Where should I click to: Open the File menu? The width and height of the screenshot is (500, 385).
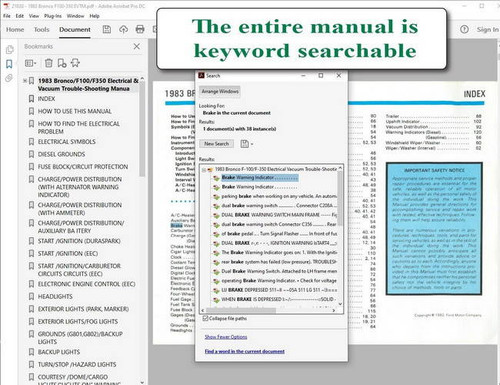coord(7,16)
